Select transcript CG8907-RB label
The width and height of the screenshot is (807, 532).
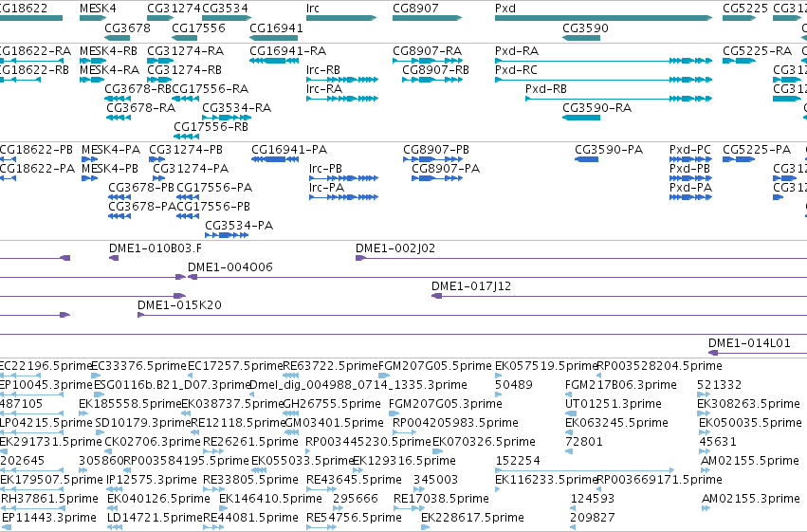[435, 70]
